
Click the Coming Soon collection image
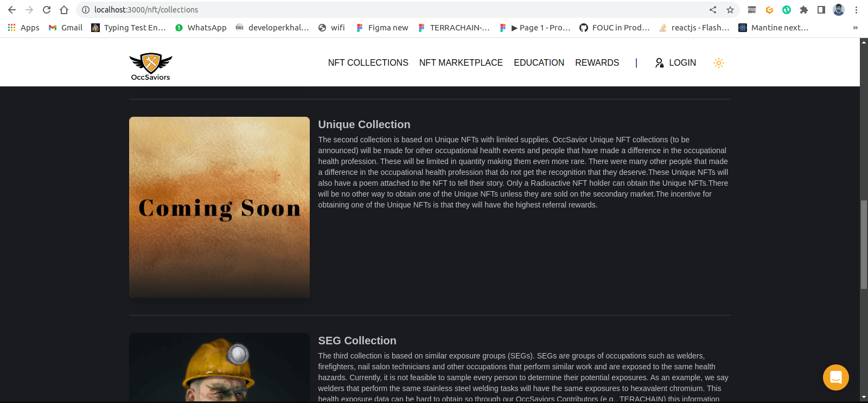coord(219,207)
